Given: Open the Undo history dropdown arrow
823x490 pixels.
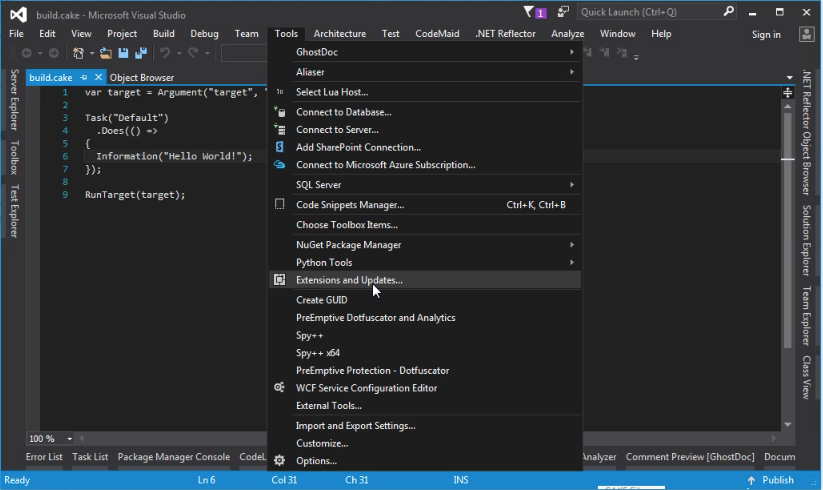Looking at the screenshot, I should tap(179, 53).
